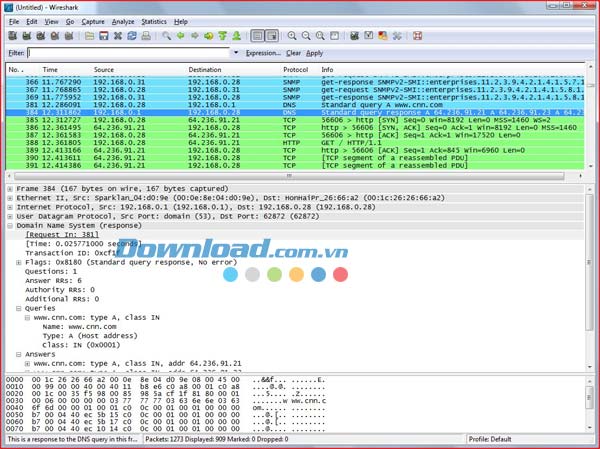Open capture options icon in toolbar
Image resolution: width=600 pixels, height=449 pixels.
(x=27, y=36)
